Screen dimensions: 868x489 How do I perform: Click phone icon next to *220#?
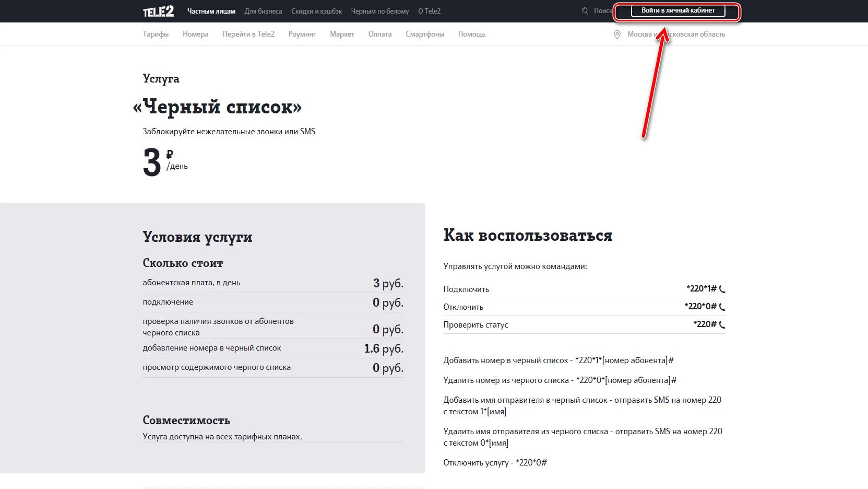(722, 324)
